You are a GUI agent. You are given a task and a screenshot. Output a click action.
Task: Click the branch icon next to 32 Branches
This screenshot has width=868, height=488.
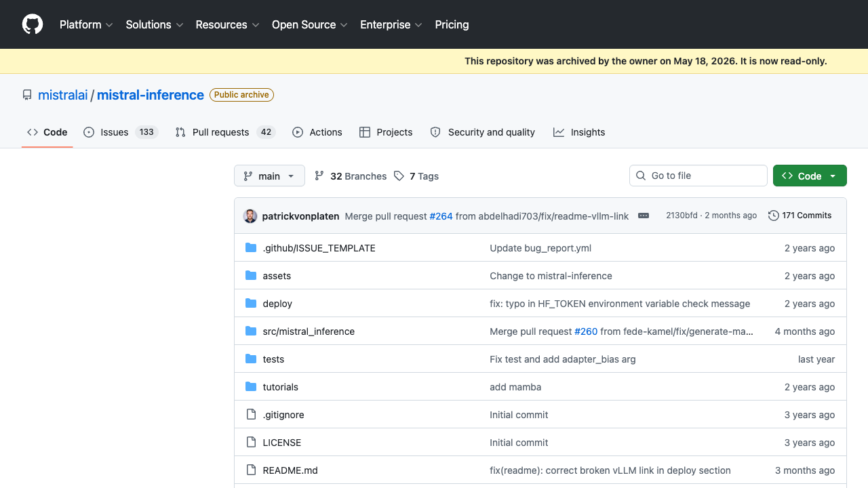[319, 176]
